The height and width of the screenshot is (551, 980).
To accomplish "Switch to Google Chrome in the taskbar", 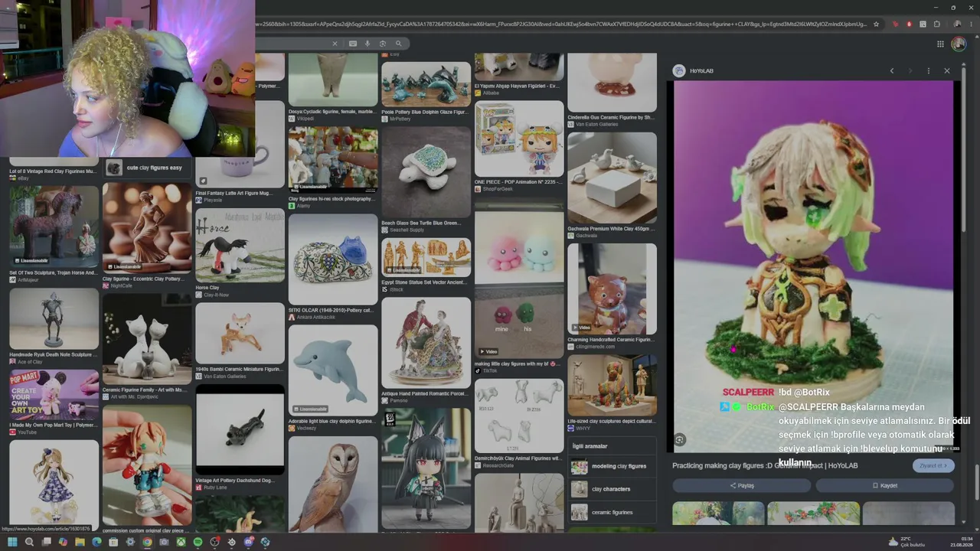I will (x=147, y=542).
